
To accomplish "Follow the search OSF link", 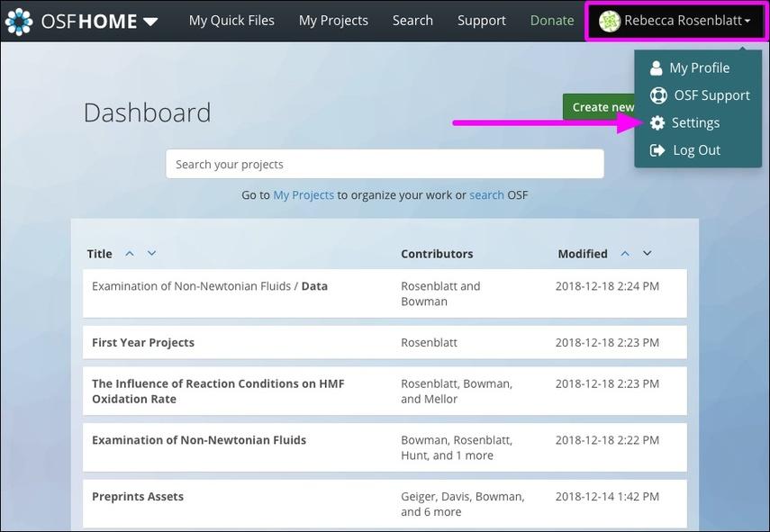I will [x=486, y=194].
